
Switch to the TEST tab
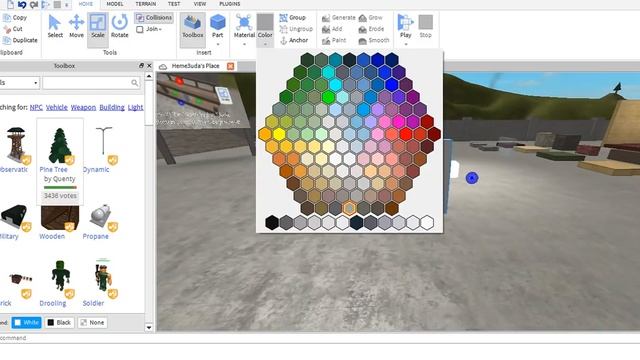[x=174, y=4]
